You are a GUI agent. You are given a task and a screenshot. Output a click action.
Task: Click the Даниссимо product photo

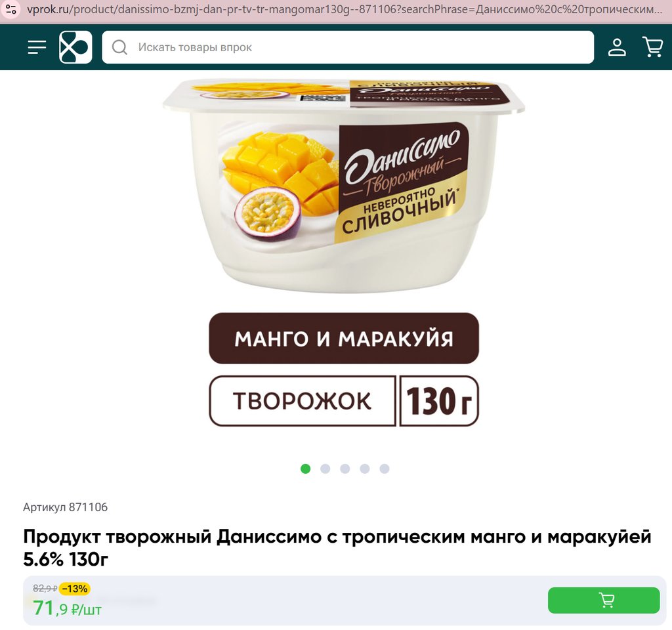click(x=344, y=186)
